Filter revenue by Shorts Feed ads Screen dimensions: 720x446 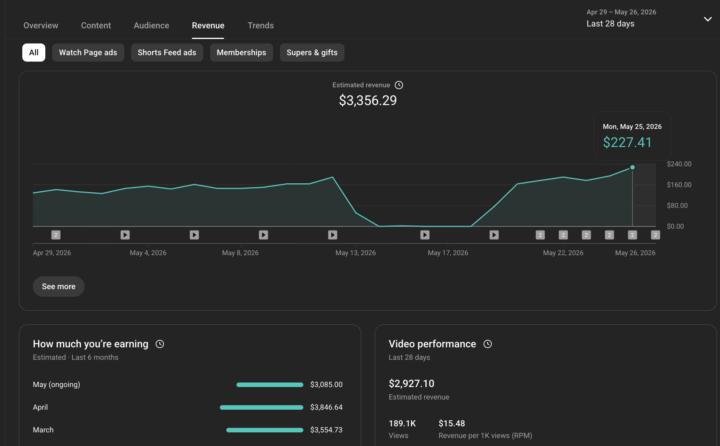pos(167,52)
